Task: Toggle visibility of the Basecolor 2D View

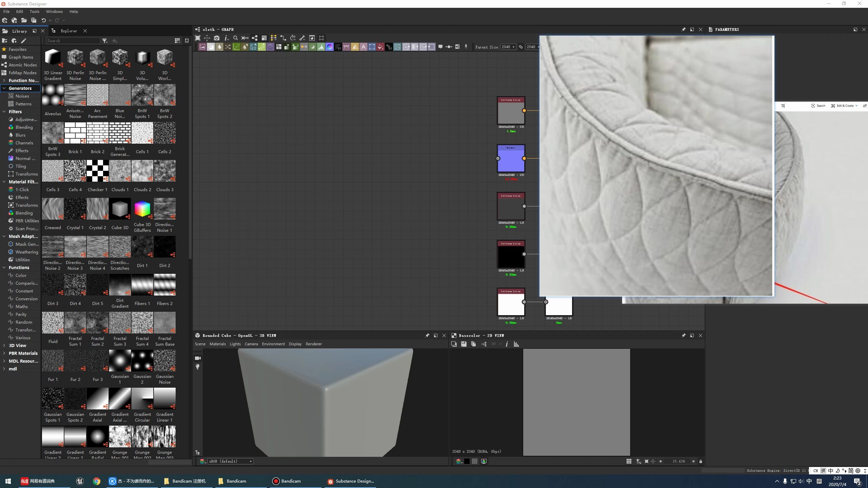Action: coord(692,335)
